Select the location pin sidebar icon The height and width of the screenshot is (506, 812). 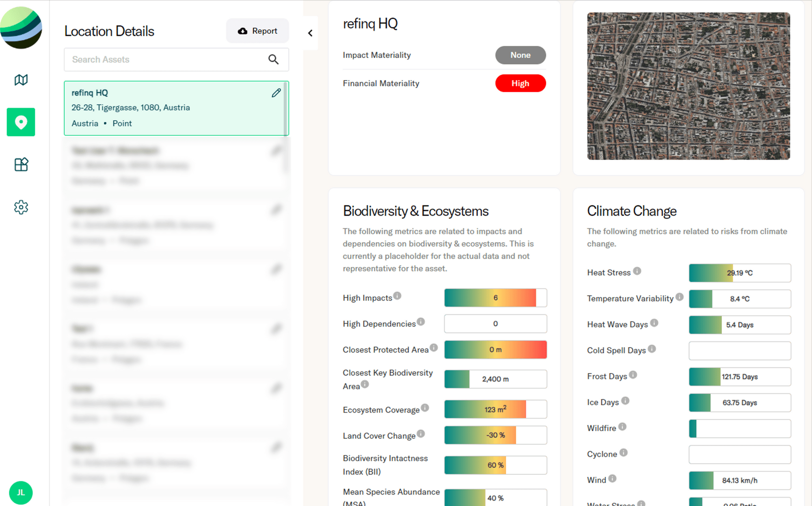[x=21, y=122]
